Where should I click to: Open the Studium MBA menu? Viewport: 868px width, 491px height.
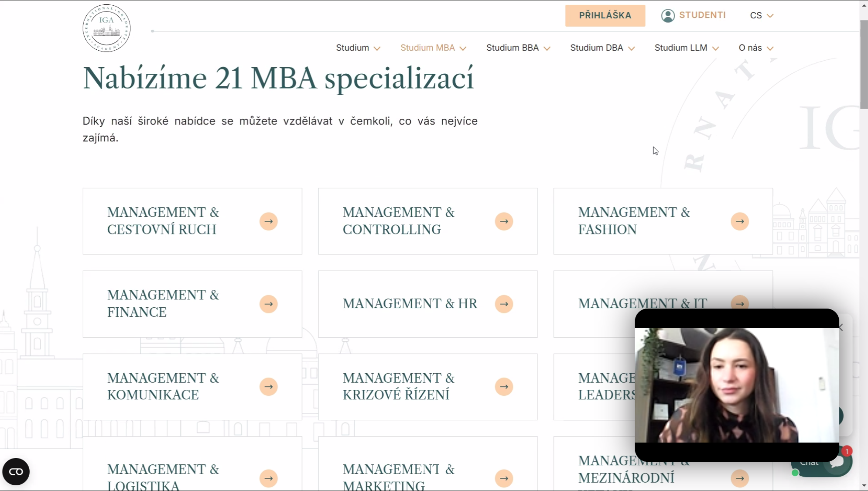[x=433, y=48]
